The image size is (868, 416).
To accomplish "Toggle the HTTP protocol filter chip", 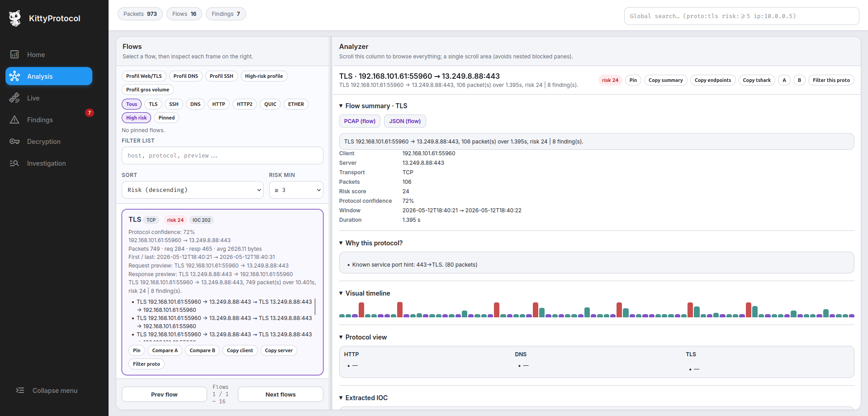I will 218,104.
